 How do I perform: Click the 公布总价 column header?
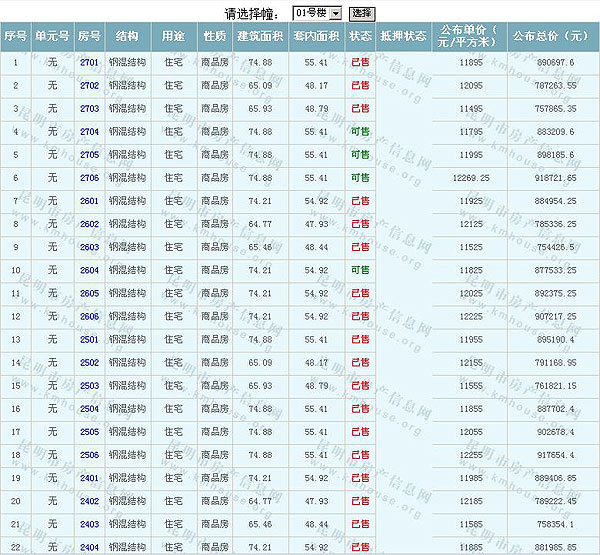point(550,36)
